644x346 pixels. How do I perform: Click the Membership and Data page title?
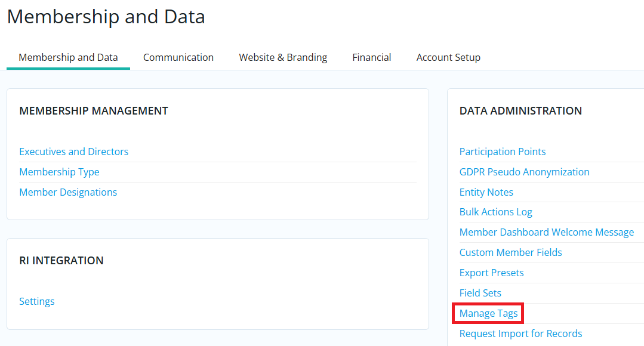106,17
